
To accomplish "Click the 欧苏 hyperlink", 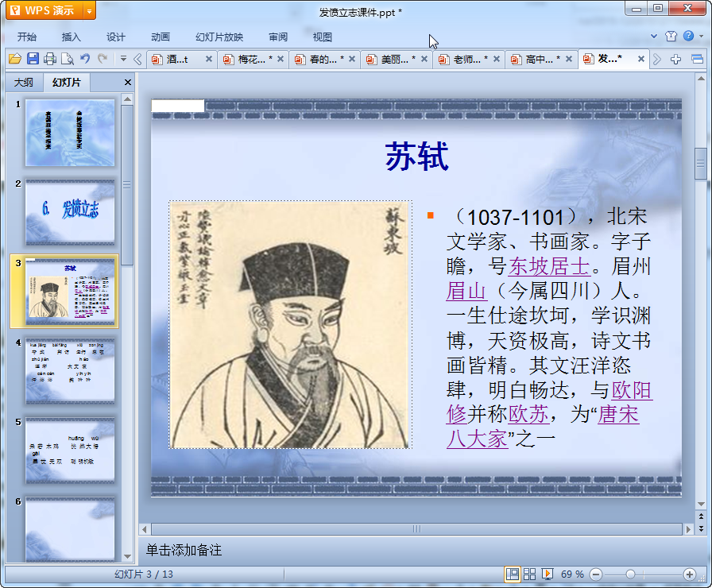I will pos(528,414).
